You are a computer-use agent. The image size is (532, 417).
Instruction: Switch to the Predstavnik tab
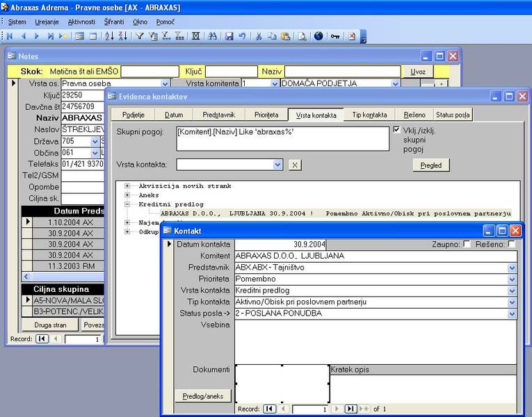click(219, 115)
